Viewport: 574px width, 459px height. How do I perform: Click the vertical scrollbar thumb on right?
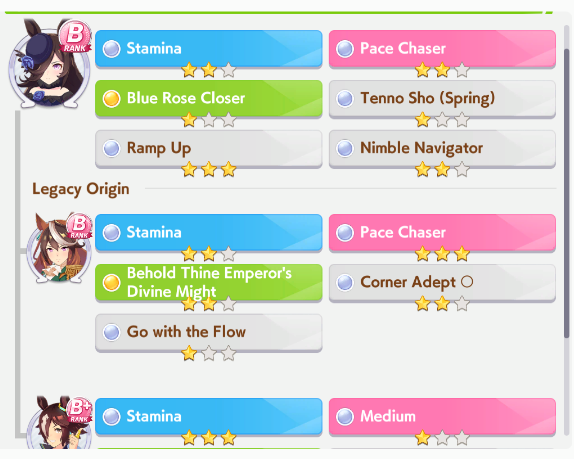pyautogui.click(x=567, y=192)
